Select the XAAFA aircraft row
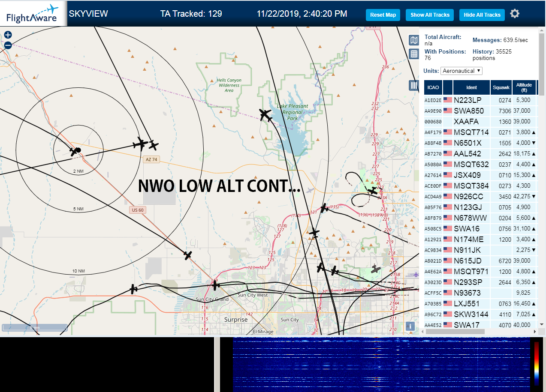546x392 pixels. (480, 122)
